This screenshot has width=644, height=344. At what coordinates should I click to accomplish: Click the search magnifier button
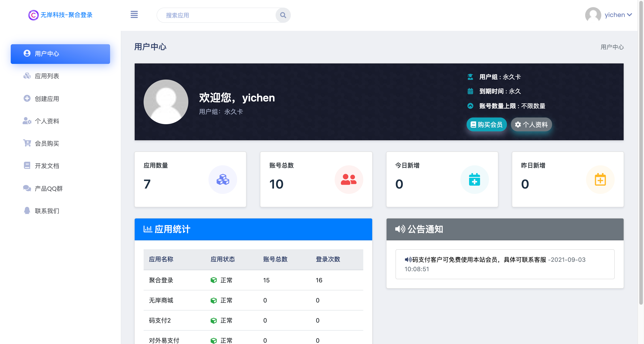click(x=283, y=15)
